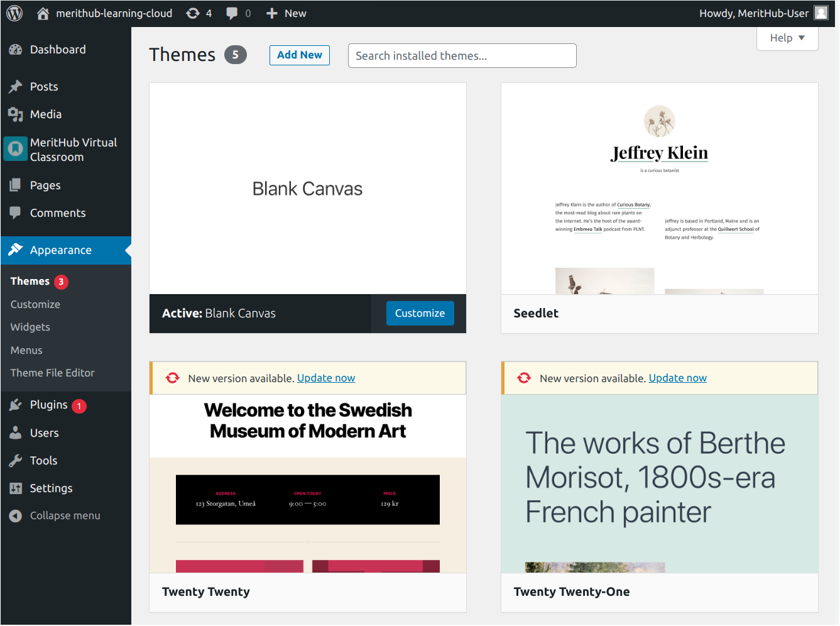Click the Appearance paintbrush icon
840x626 pixels.
coord(16,250)
